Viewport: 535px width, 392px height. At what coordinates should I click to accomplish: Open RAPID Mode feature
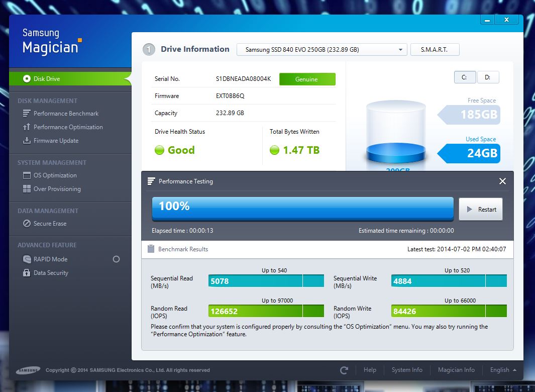(51, 259)
